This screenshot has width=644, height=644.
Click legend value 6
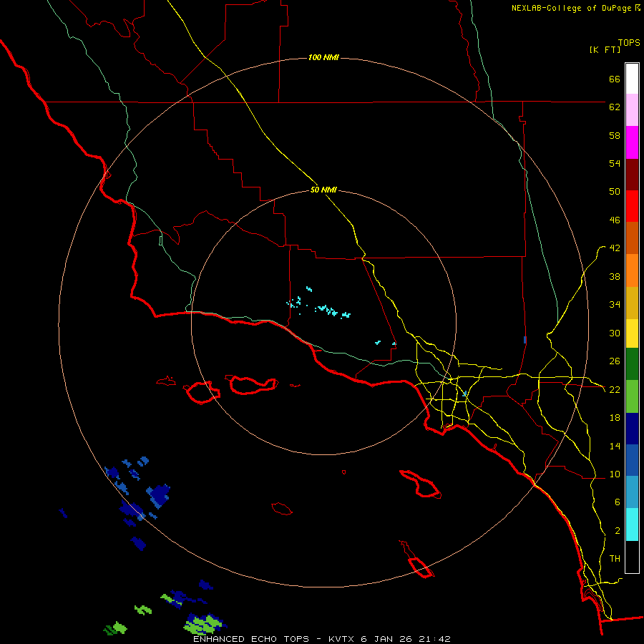[x=618, y=502]
